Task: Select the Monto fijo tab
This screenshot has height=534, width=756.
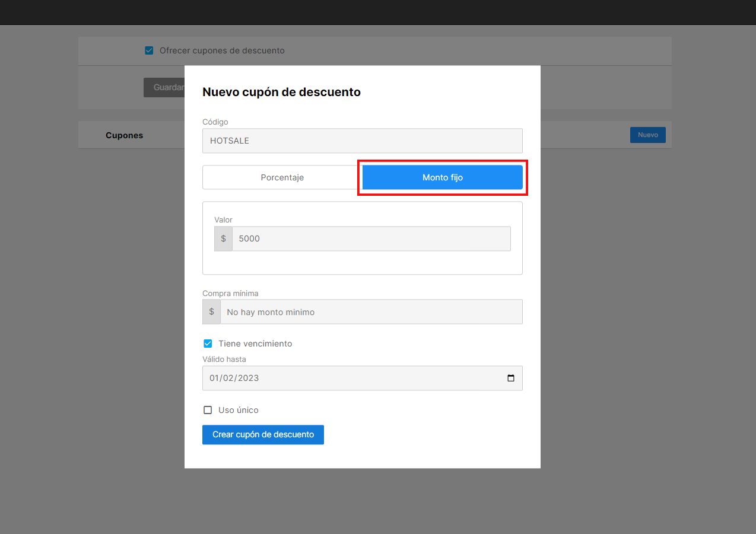Action: [443, 177]
